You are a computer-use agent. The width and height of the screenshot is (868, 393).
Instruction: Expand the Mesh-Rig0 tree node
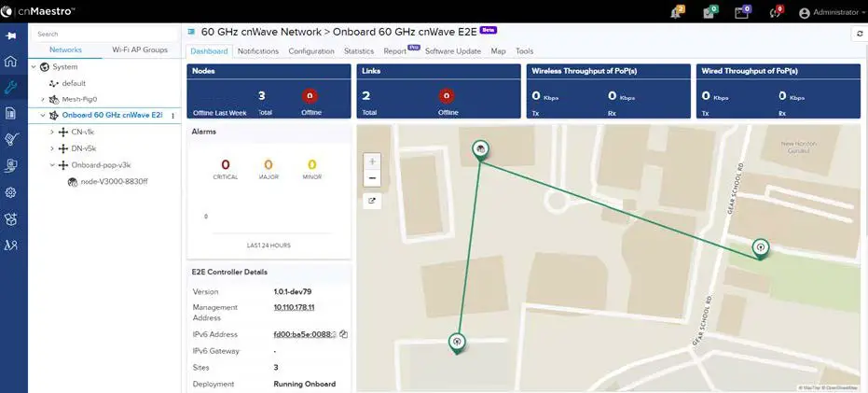43,100
